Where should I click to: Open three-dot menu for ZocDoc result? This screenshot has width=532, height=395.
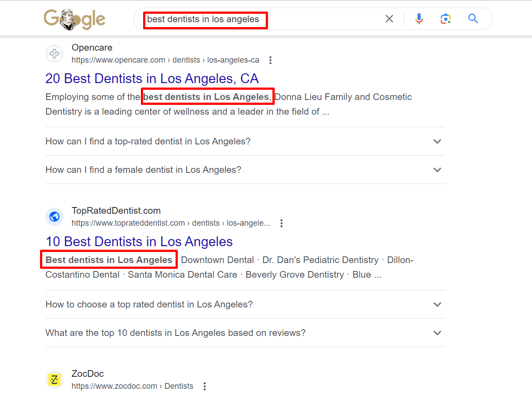pos(204,386)
